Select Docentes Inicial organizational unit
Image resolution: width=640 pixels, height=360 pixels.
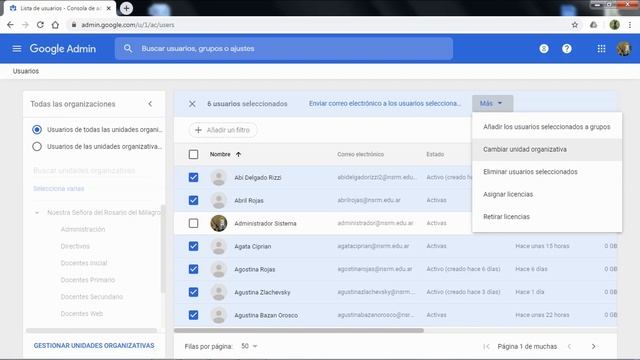point(84,263)
